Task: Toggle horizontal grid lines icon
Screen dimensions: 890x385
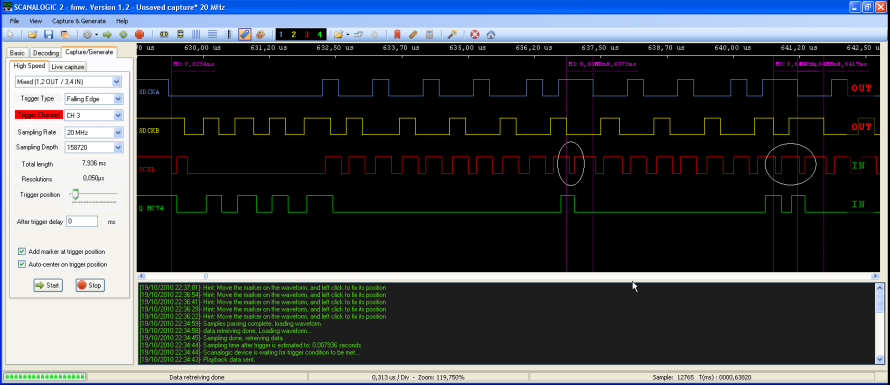Action: point(213,35)
